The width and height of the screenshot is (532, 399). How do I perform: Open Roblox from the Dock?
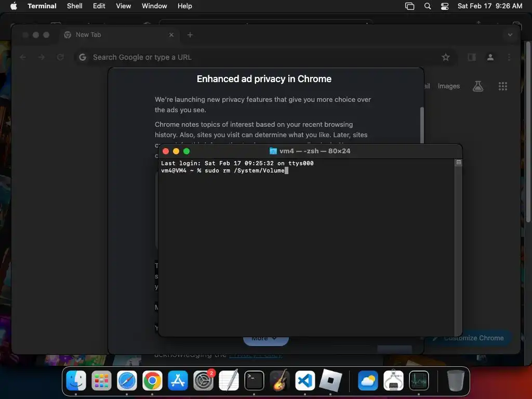[x=330, y=380]
